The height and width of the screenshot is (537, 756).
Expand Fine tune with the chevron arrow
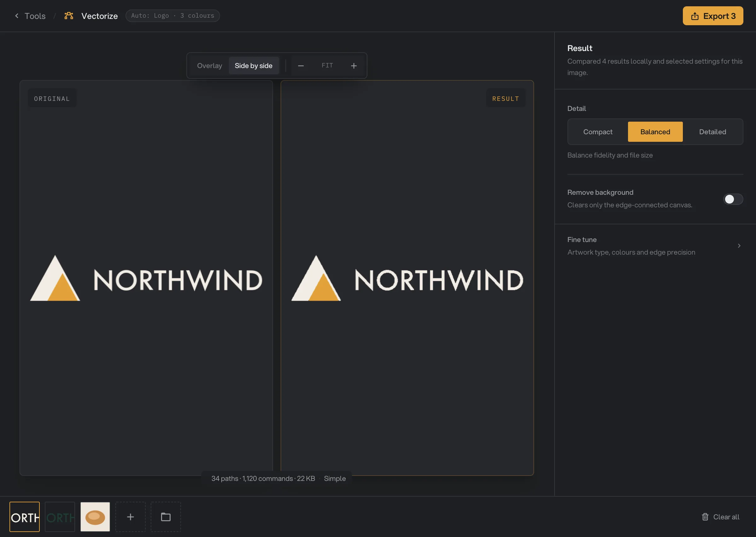(x=739, y=246)
